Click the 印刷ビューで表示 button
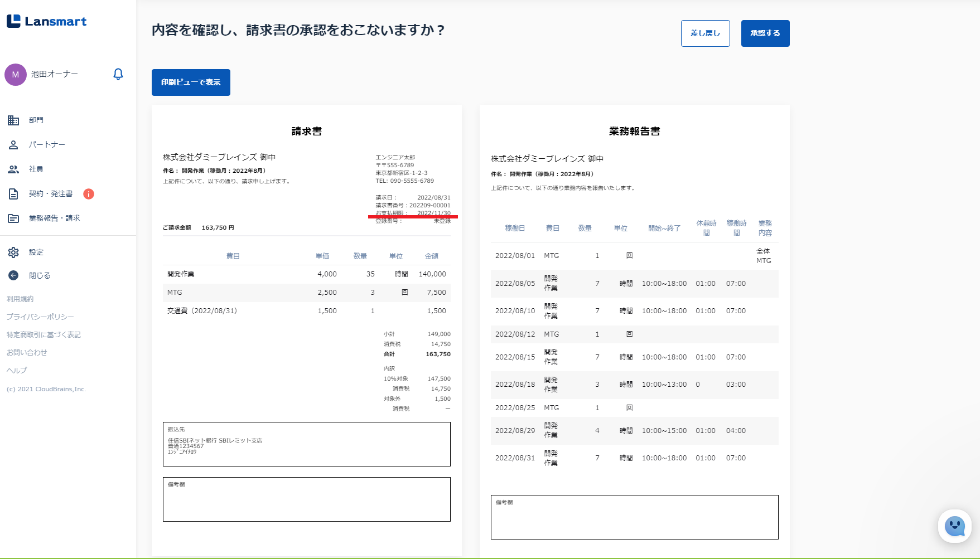980x559 pixels. point(191,82)
